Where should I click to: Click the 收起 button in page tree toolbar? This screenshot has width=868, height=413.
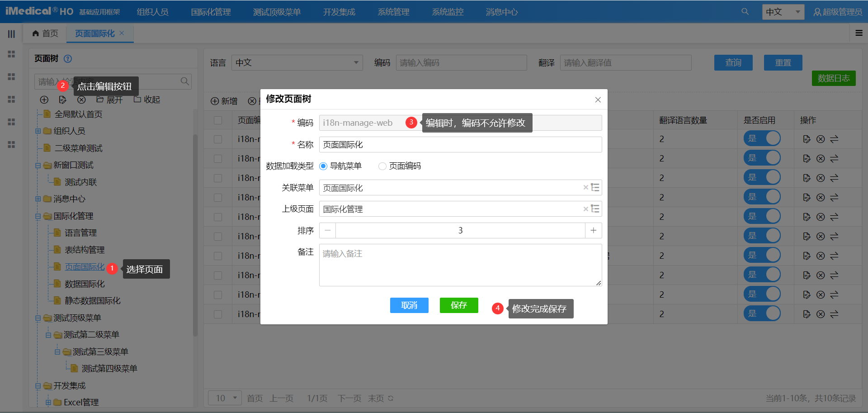click(147, 100)
